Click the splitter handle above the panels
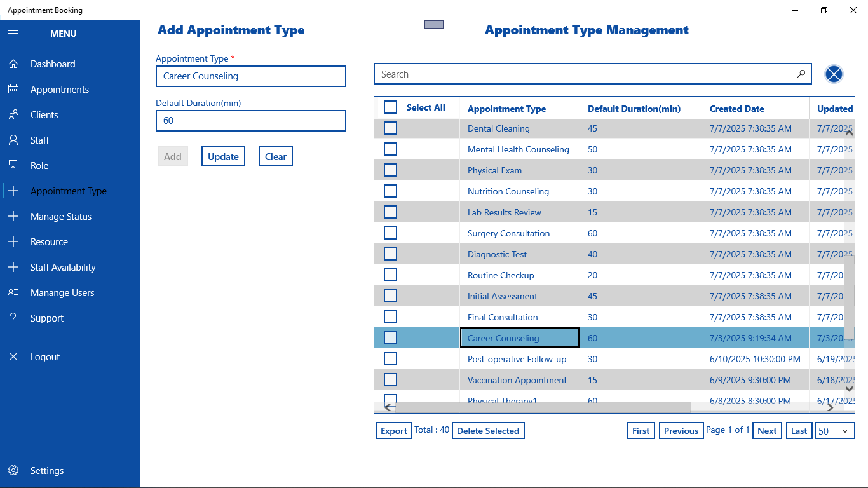 click(x=434, y=24)
